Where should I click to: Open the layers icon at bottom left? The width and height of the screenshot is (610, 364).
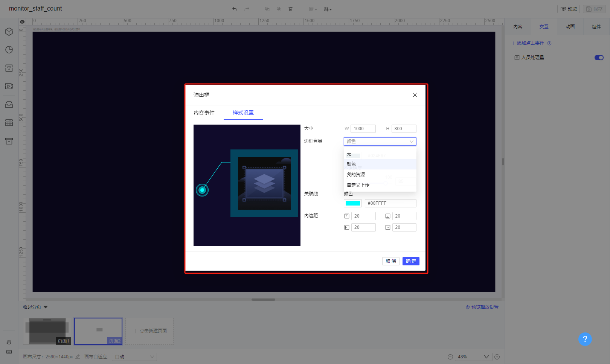(x=9, y=342)
